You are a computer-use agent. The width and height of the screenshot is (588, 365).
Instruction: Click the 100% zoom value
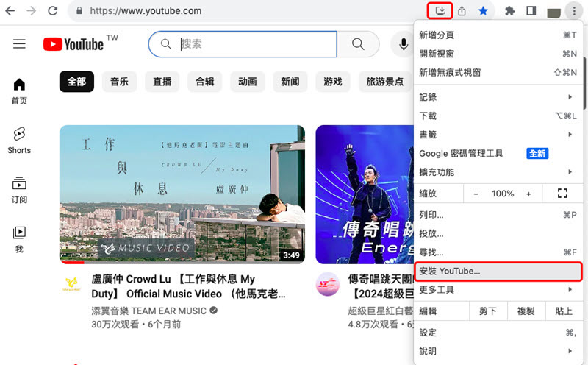tap(503, 194)
